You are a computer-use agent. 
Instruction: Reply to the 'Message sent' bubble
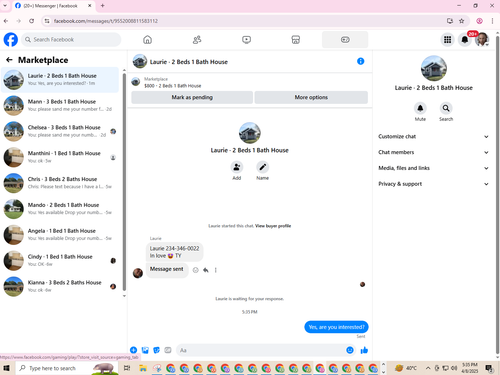[206, 270]
